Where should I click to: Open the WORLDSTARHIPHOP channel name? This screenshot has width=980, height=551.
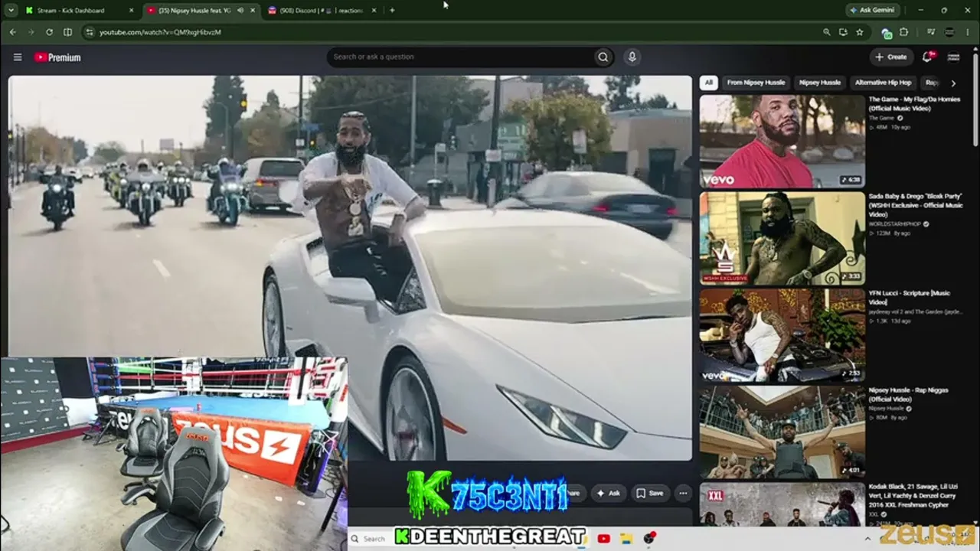tap(895, 224)
